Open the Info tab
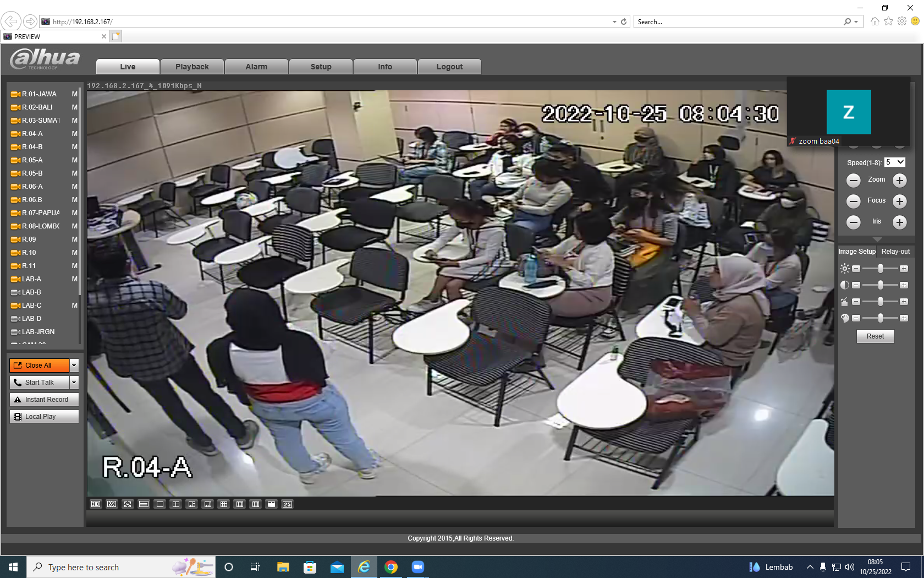The image size is (924, 578). click(x=385, y=67)
